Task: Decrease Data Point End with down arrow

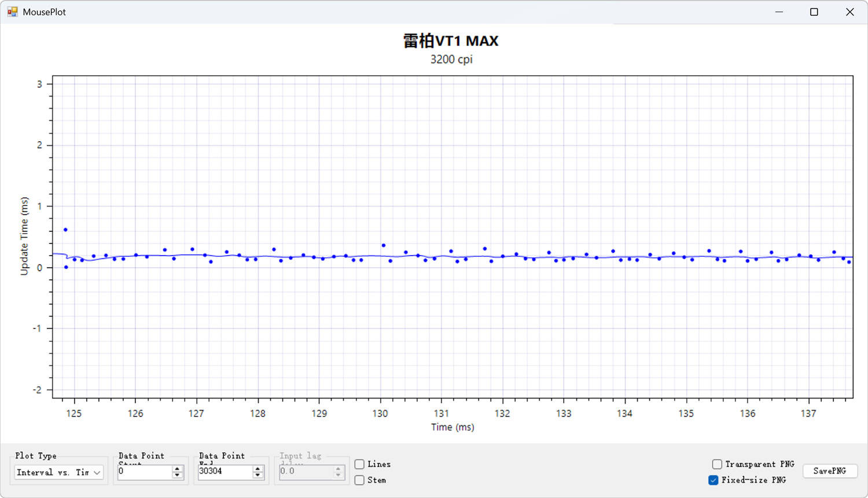Action: click(x=258, y=475)
